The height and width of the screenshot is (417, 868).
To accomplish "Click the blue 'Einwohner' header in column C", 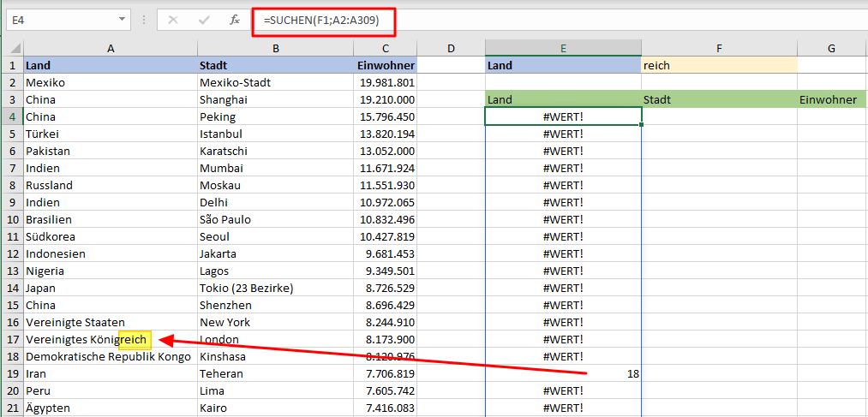I will pyautogui.click(x=386, y=65).
